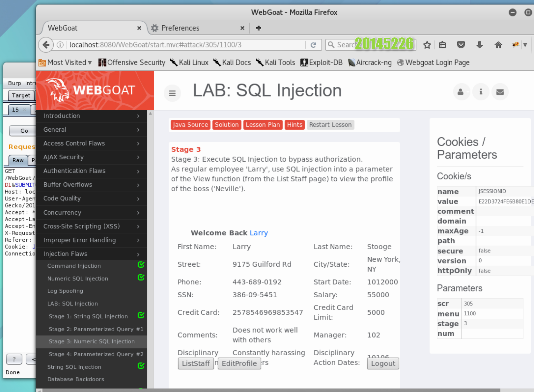This screenshot has height=392, width=534.
Task: Click the Solution button
Action: pos(227,125)
